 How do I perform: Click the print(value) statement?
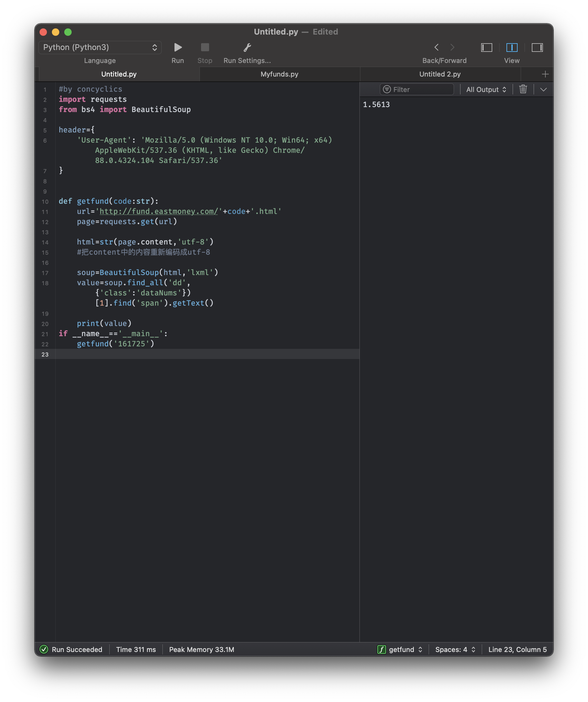click(104, 323)
